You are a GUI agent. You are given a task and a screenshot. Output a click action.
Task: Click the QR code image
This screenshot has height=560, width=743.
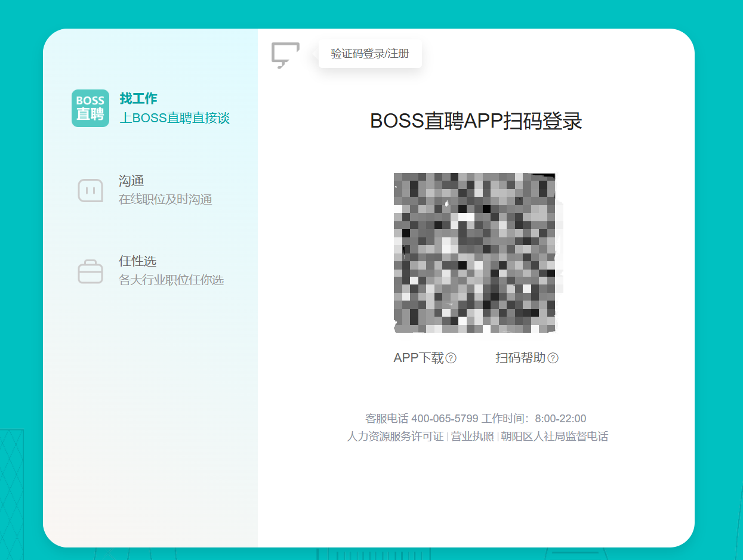(x=475, y=253)
